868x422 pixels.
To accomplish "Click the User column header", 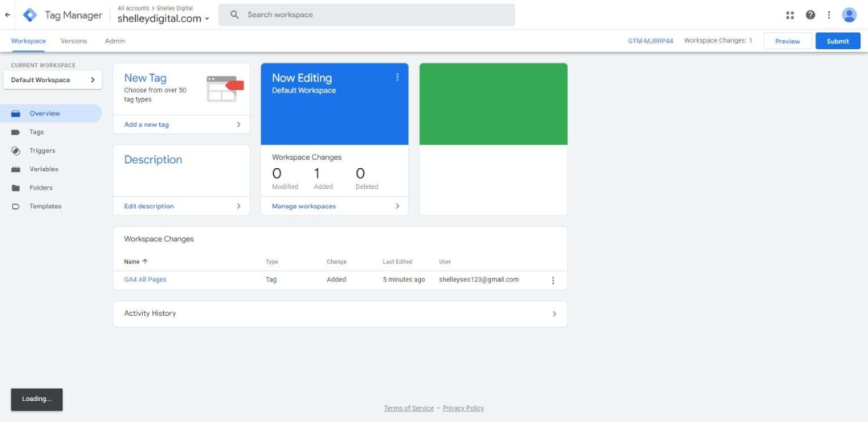I will click(x=445, y=261).
